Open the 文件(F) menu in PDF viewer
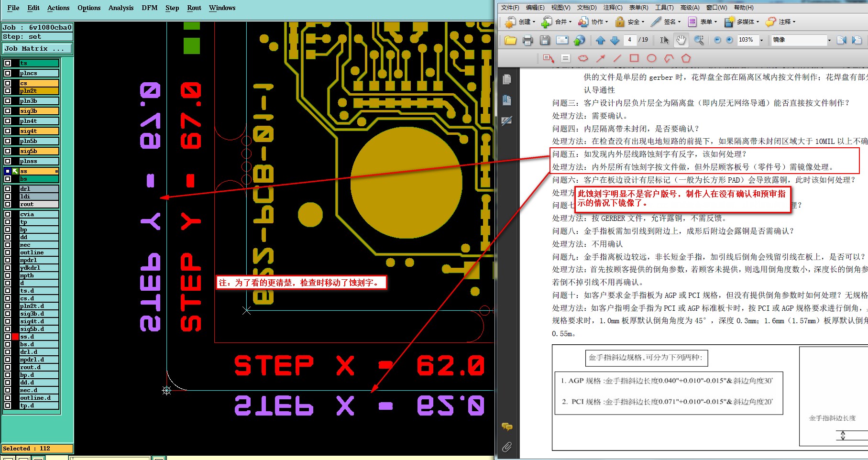 (510, 8)
